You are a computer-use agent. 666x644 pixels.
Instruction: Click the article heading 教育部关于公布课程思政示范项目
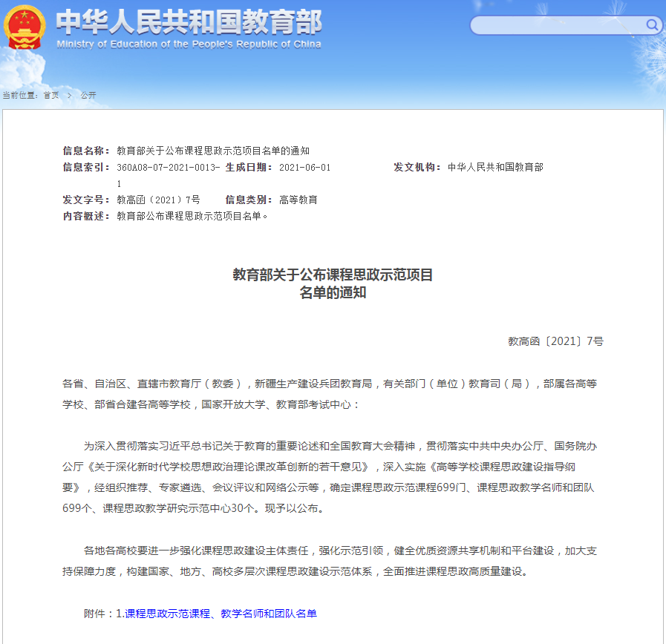click(333, 275)
